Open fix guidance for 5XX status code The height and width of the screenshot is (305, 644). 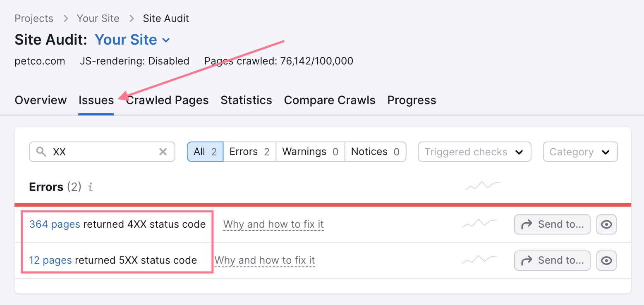265,260
